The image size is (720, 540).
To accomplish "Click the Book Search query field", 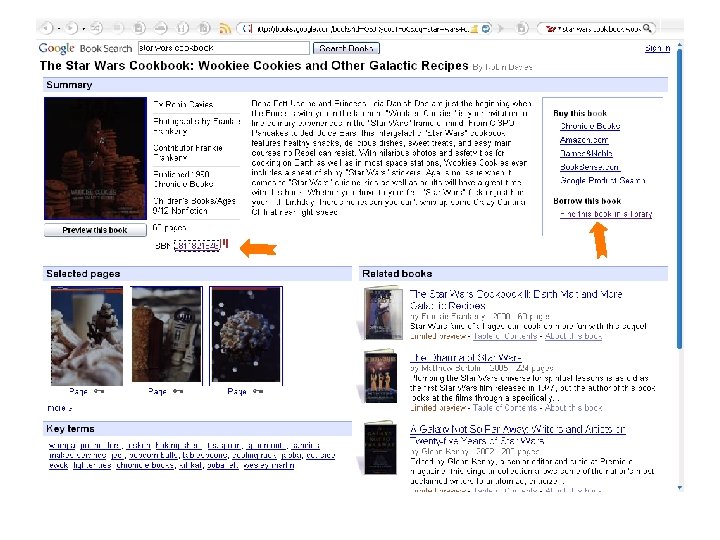I will [224, 48].
